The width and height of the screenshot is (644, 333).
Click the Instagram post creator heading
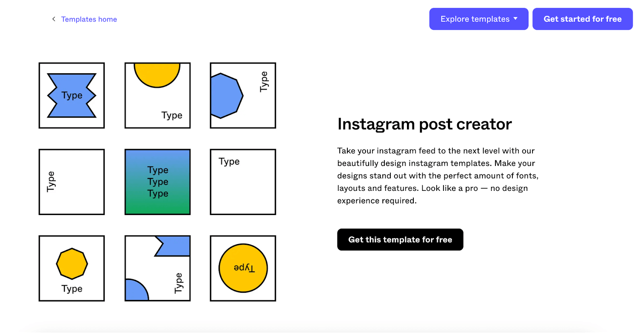pos(424,124)
